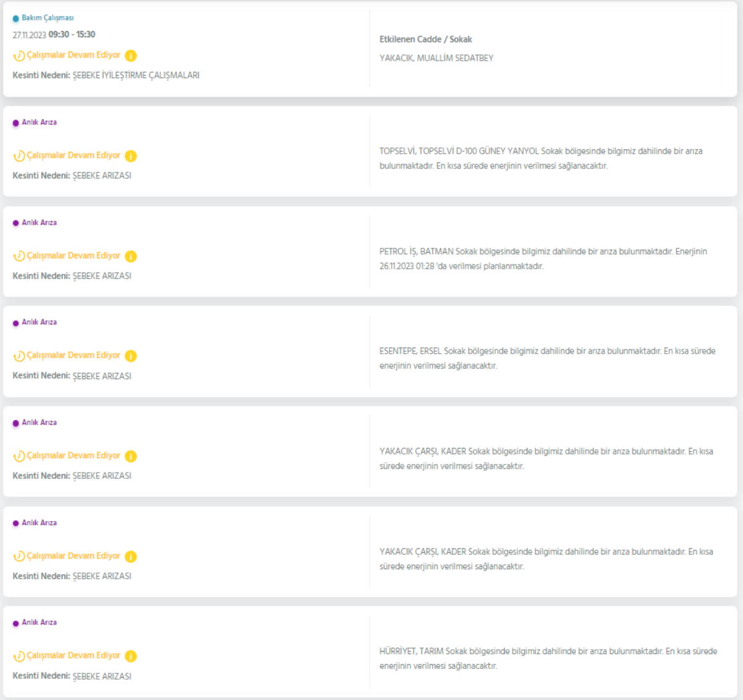The height and width of the screenshot is (700, 743).
Task: Click info icon in Bakım Çalışması card
Action: click(131, 56)
